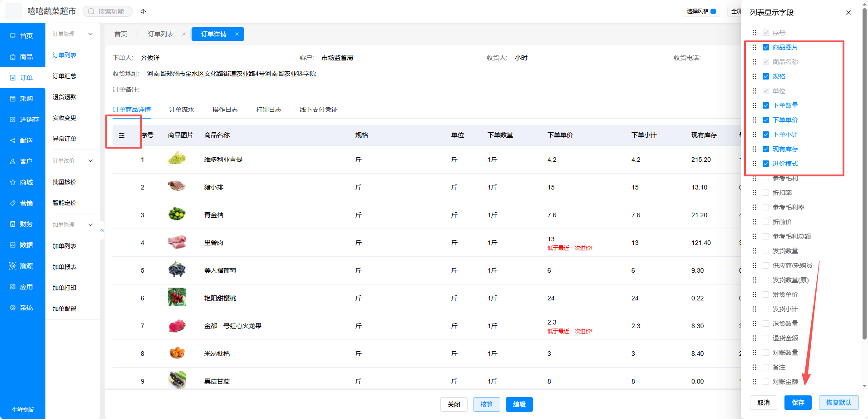Collapse the 加单管理 menu group
868x419 pixels.
click(73, 225)
